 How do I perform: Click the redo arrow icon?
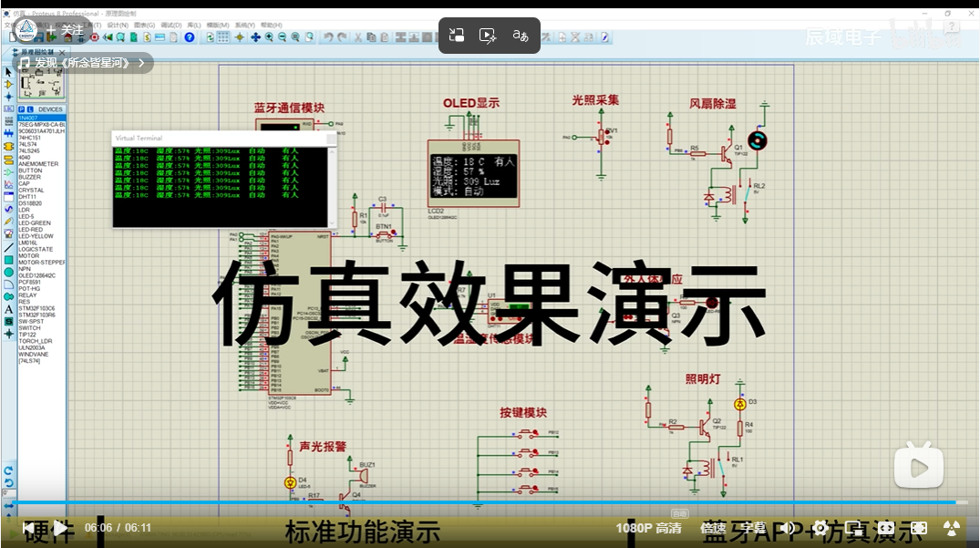[342, 37]
